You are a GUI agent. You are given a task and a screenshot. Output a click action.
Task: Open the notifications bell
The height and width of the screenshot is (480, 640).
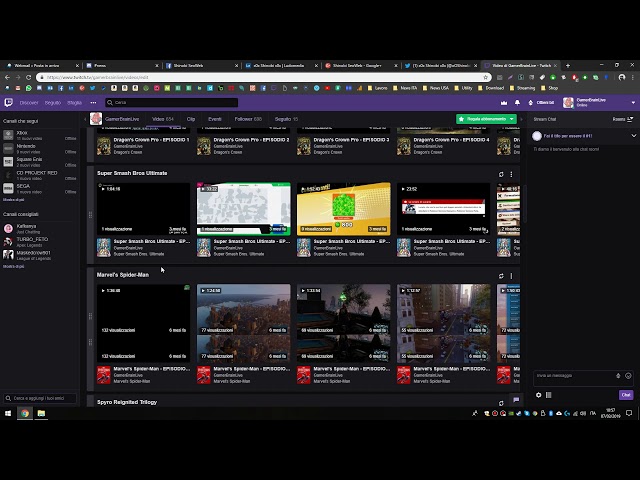coord(517,103)
